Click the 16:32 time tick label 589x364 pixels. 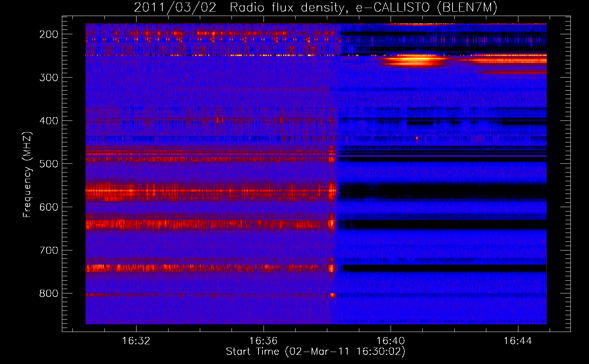coord(136,341)
